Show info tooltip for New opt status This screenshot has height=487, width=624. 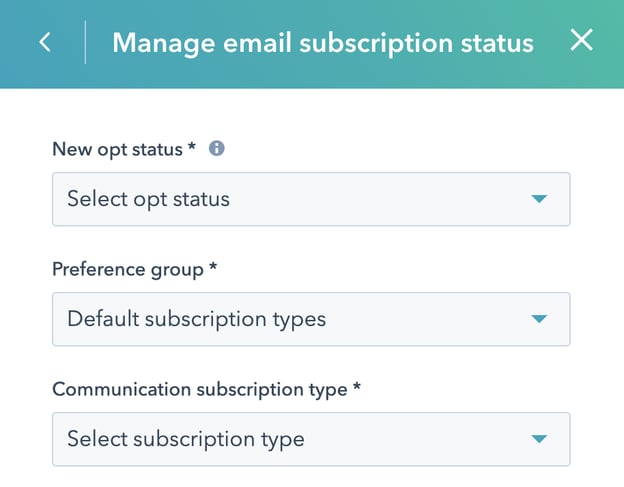click(x=217, y=148)
